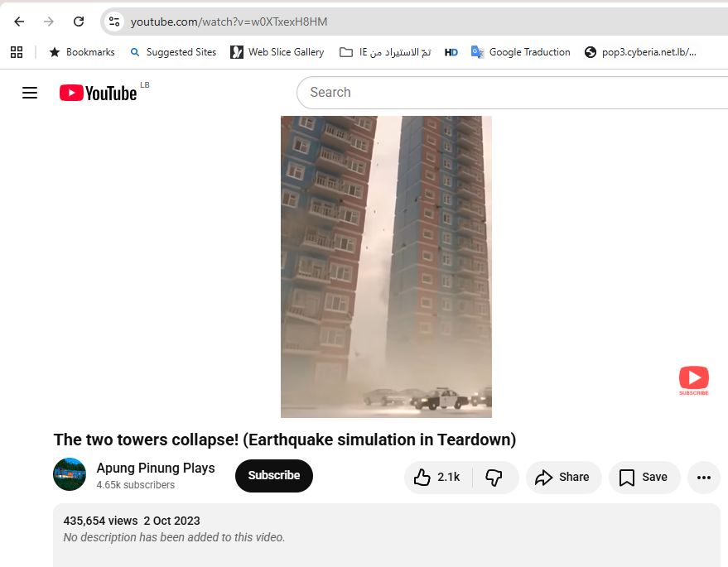This screenshot has width=728, height=567.
Task: Open the Apung Pinung Plays channel name
Action: (156, 468)
